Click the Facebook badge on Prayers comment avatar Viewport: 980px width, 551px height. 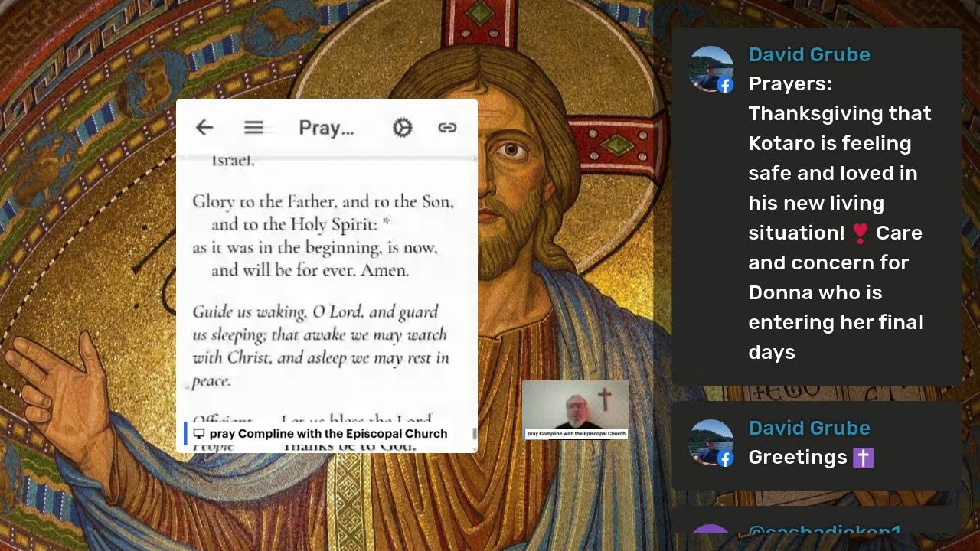725,85
